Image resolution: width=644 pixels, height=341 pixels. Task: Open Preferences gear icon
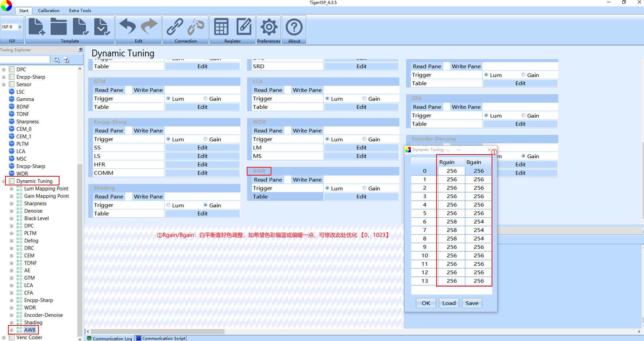point(269,27)
